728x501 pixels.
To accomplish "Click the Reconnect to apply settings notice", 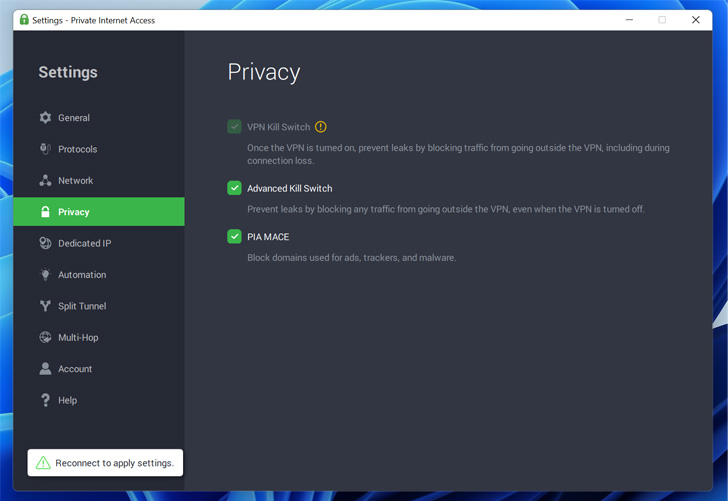I will coord(105,462).
